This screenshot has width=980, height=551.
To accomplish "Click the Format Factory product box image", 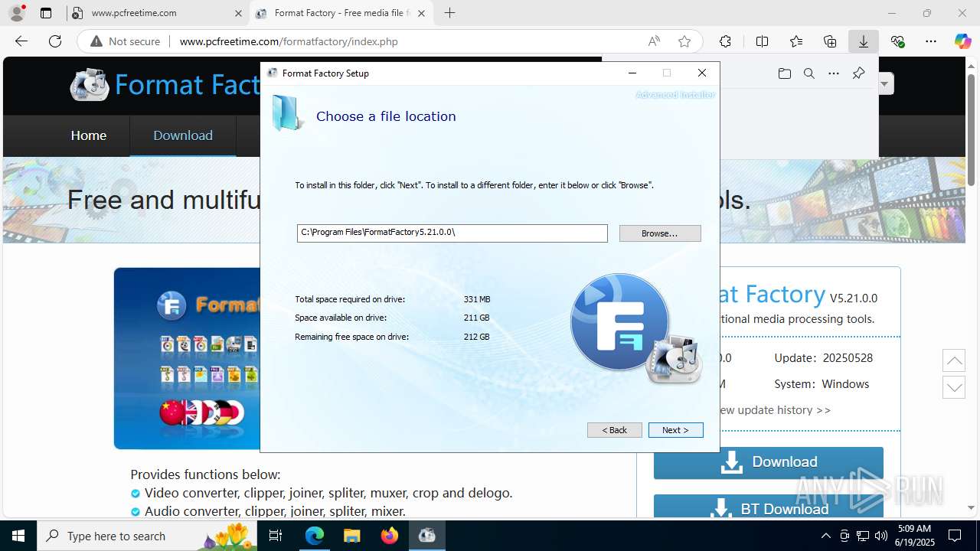I will point(187,358).
